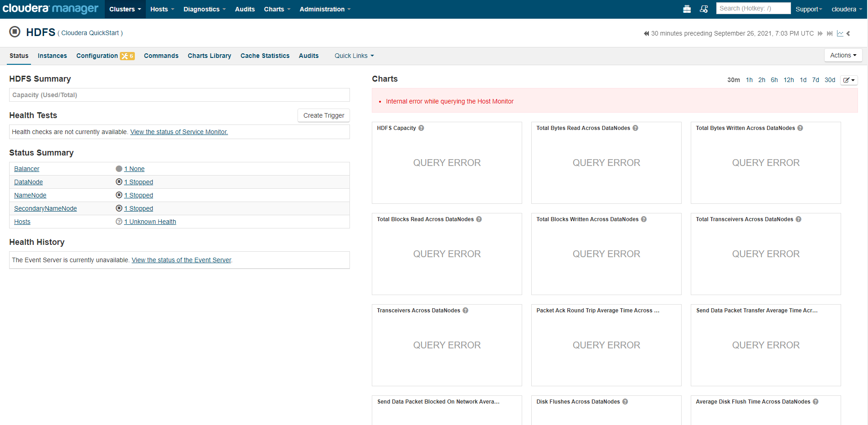Click help icon next to HDFS Capacity

[x=421, y=128]
